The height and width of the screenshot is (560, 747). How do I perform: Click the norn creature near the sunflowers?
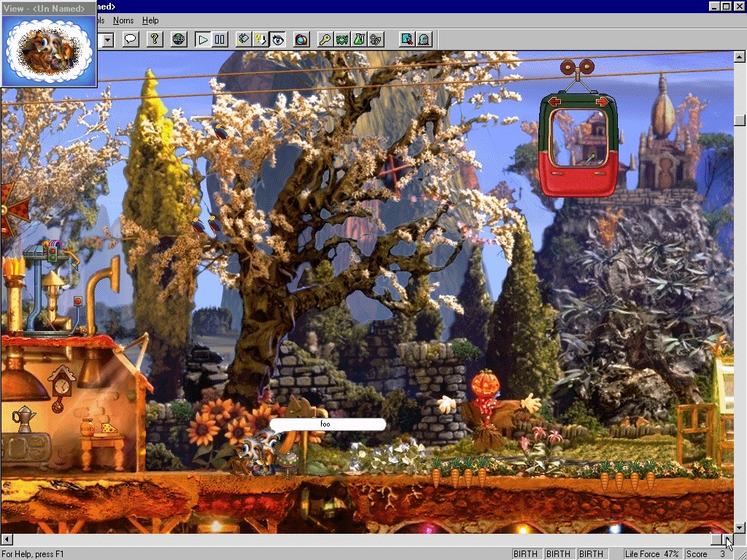(255, 454)
